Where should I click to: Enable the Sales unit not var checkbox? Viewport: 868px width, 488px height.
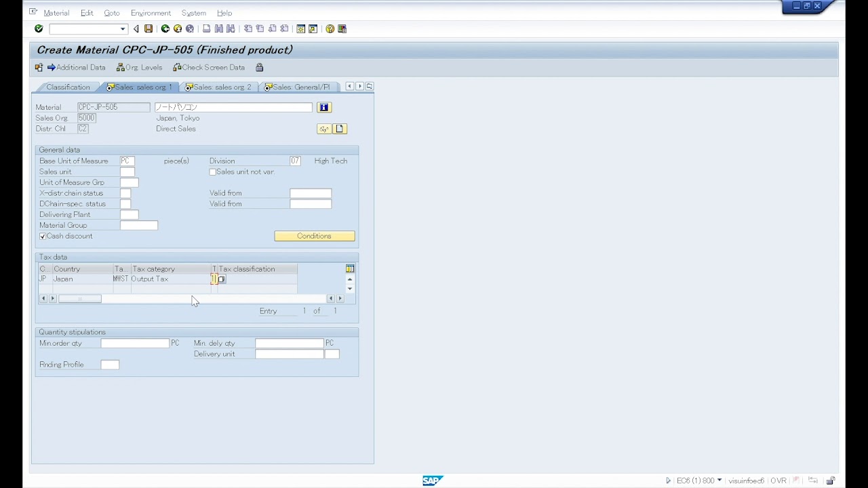[213, 171]
